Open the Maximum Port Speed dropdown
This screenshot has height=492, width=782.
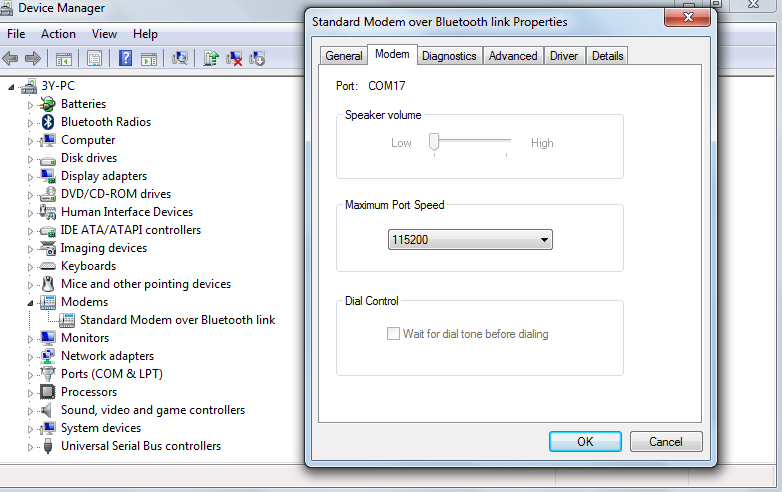click(x=470, y=240)
